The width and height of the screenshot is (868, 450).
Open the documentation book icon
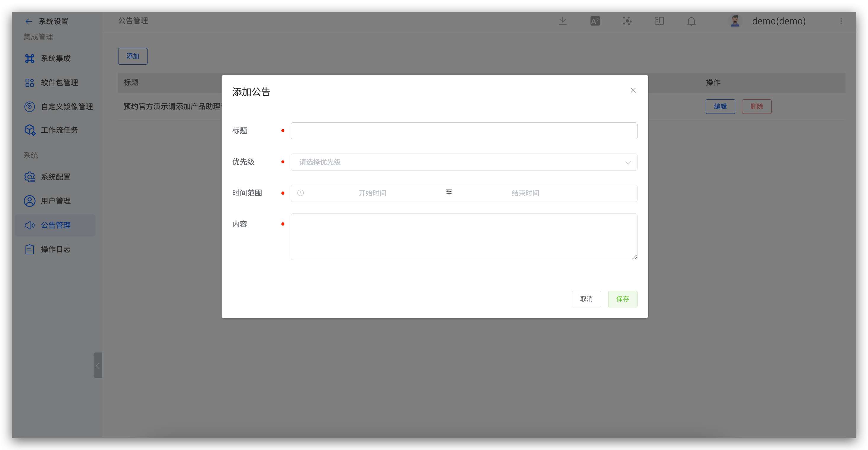[x=659, y=21]
